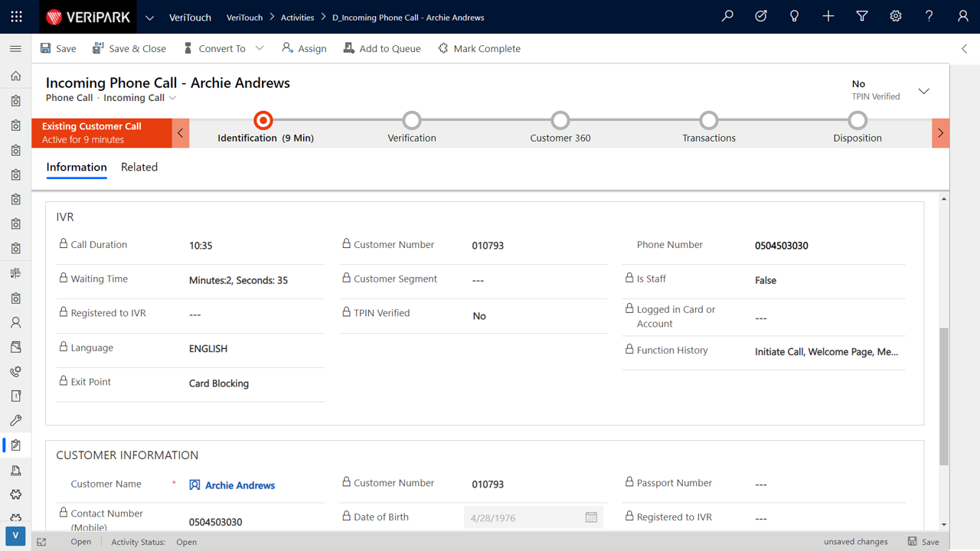Screen dimensions: 980x551
Task: Open the date of birth calendar picker
Action: pyautogui.click(x=591, y=517)
